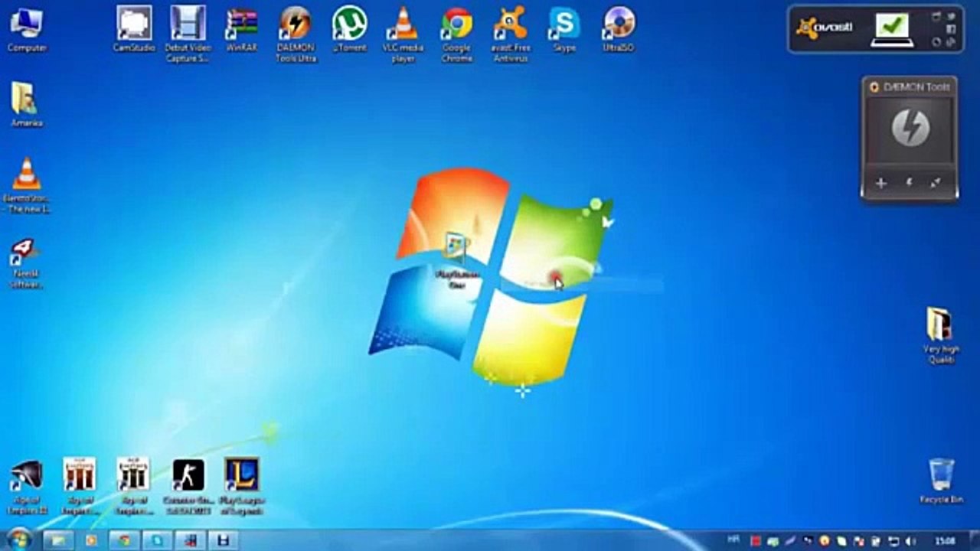Open the volume control in system tray
Screen dimensions: 980x551
point(910,541)
